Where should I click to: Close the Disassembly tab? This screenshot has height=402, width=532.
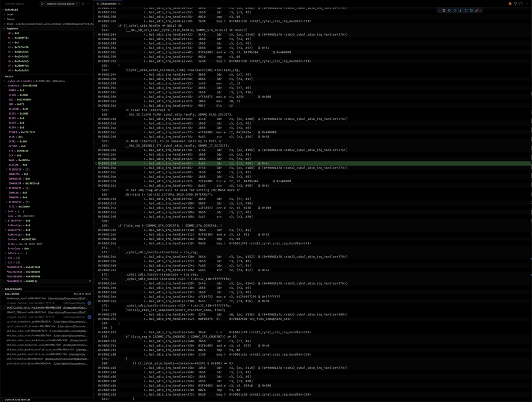click(x=119, y=4)
